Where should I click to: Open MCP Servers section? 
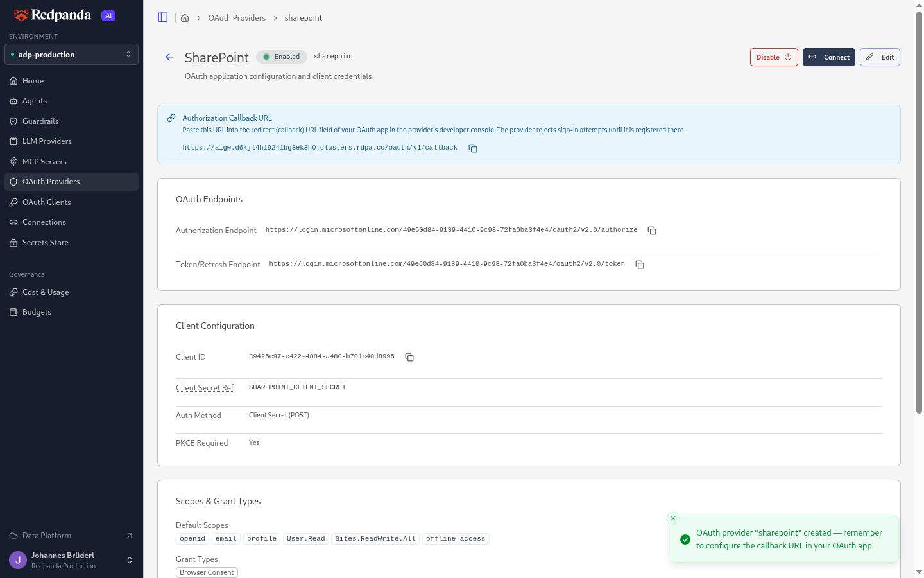71,162
